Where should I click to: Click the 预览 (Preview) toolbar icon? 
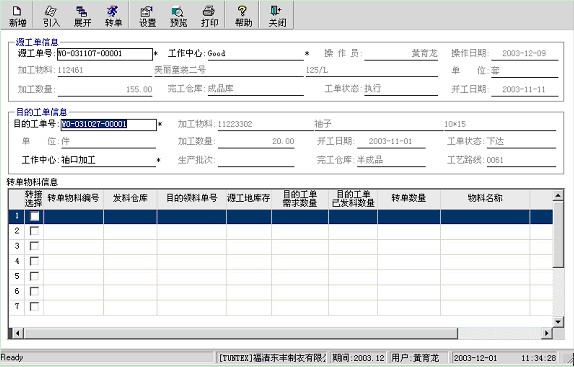pos(179,16)
